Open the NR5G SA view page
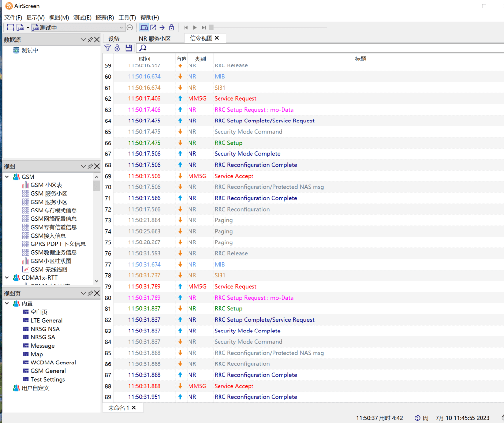This screenshot has height=423, width=504. (x=43, y=337)
